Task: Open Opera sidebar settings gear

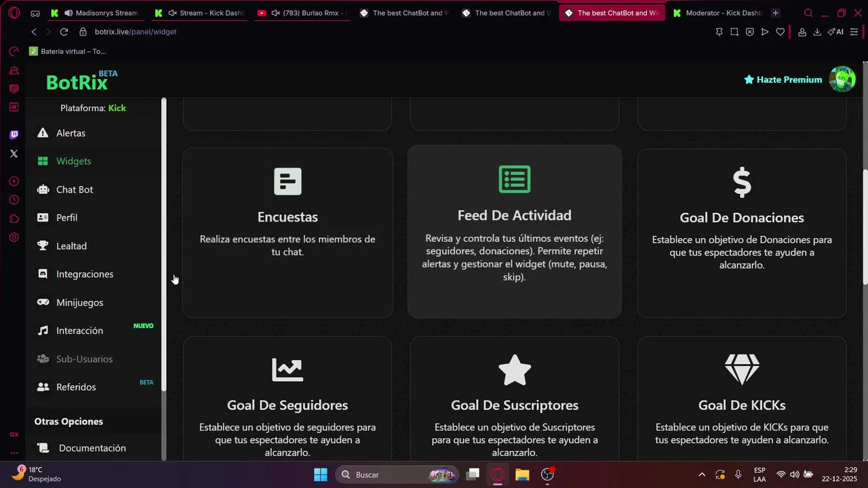Action: (x=14, y=237)
